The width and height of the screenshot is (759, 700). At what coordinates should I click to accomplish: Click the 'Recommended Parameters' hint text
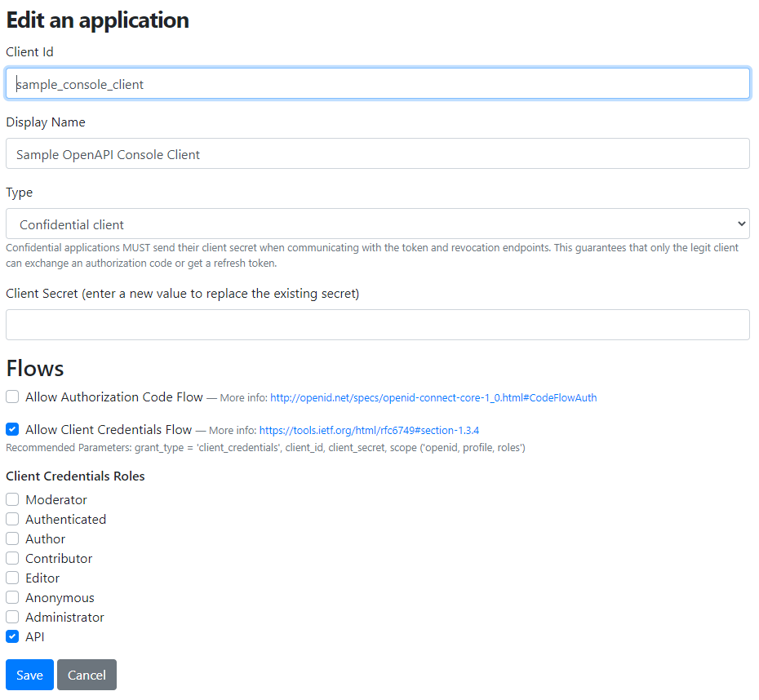click(x=265, y=447)
